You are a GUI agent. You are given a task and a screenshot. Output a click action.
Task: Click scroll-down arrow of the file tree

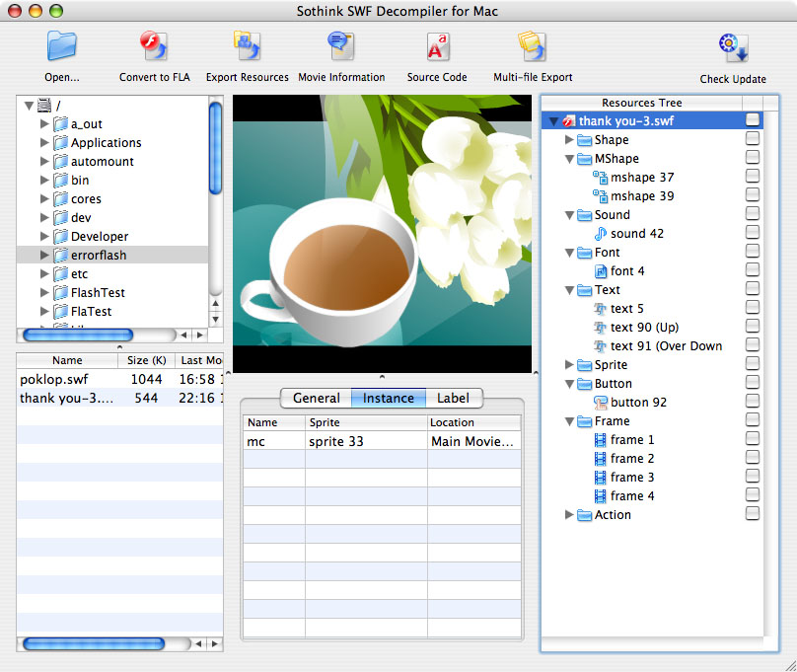pyautogui.click(x=215, y=320)
